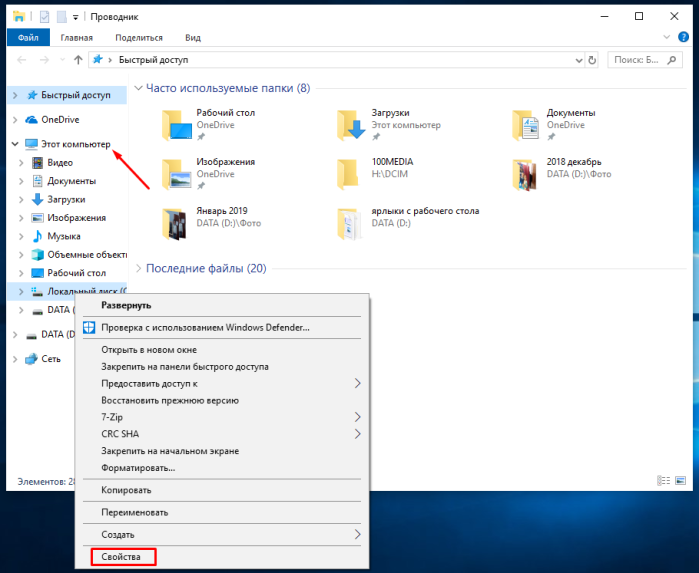The height and width of the screenshot is (573, 699).
Task: Go up one level with up arrow
Action: [x=78, y=60]
